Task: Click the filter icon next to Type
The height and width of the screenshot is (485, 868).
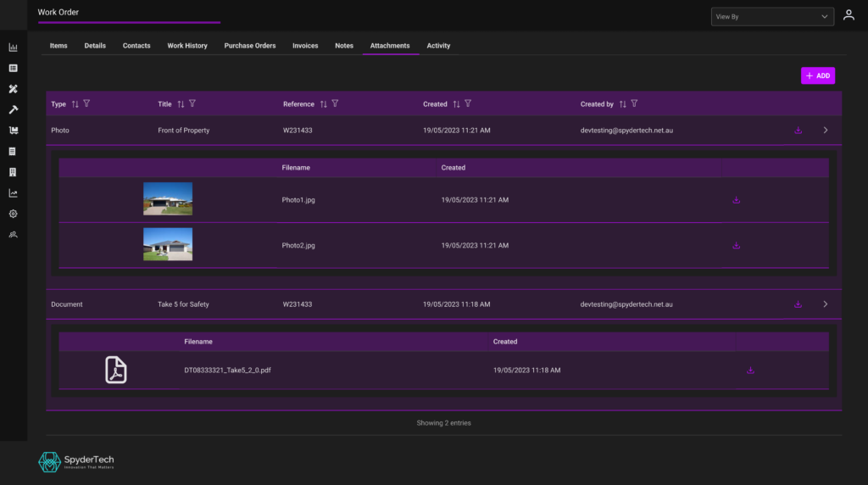Action: 86,103
